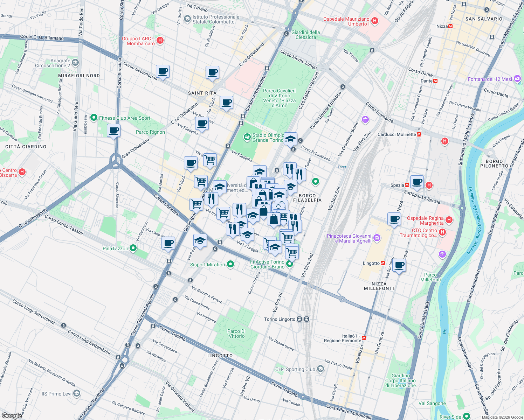Screen dimensions: 524x420
Task: Open Italia61 Regione Piemonte metro icon
Action: [x=364, y=338]
